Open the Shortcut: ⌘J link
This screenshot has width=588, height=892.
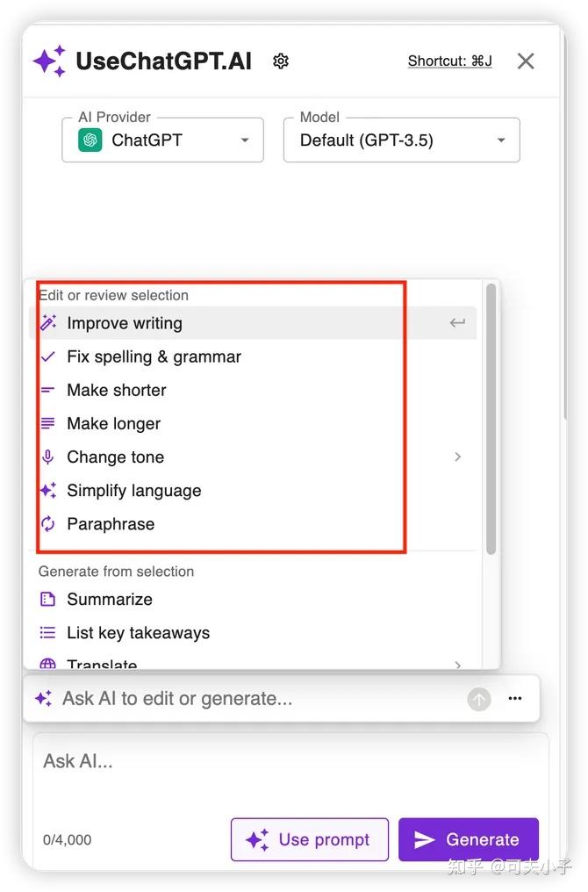[449, 61]
